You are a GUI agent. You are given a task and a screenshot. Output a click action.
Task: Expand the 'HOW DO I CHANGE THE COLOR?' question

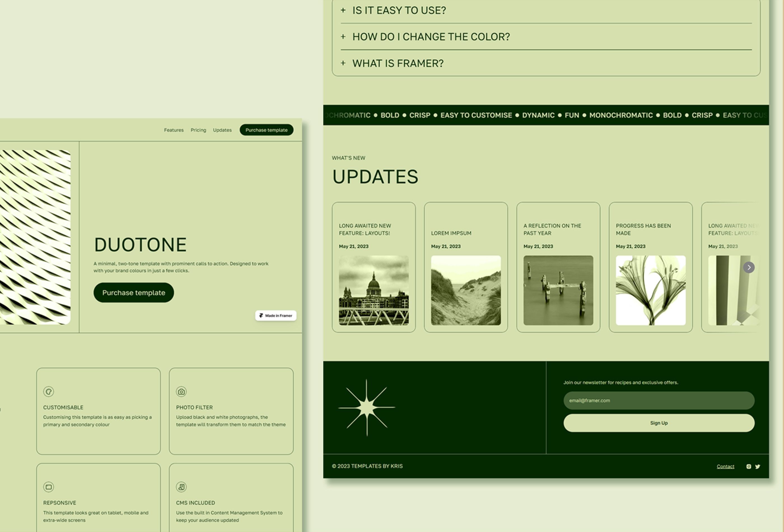tap(430, 36)
